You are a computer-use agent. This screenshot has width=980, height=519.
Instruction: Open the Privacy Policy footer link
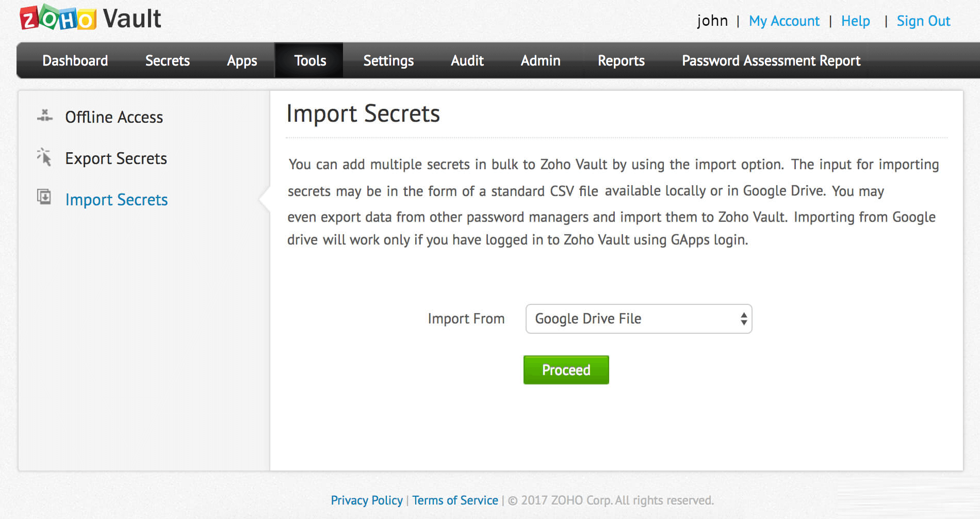367,500
